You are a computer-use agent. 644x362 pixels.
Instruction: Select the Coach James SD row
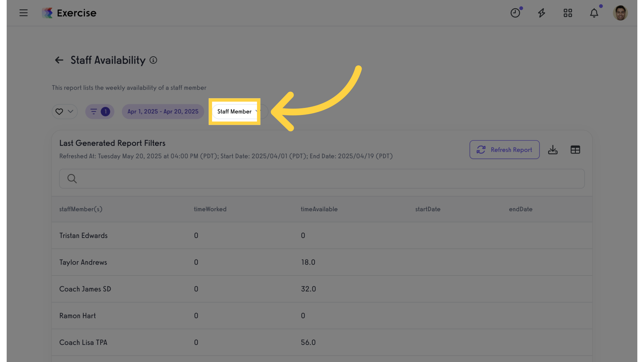[x=322, y=289]
